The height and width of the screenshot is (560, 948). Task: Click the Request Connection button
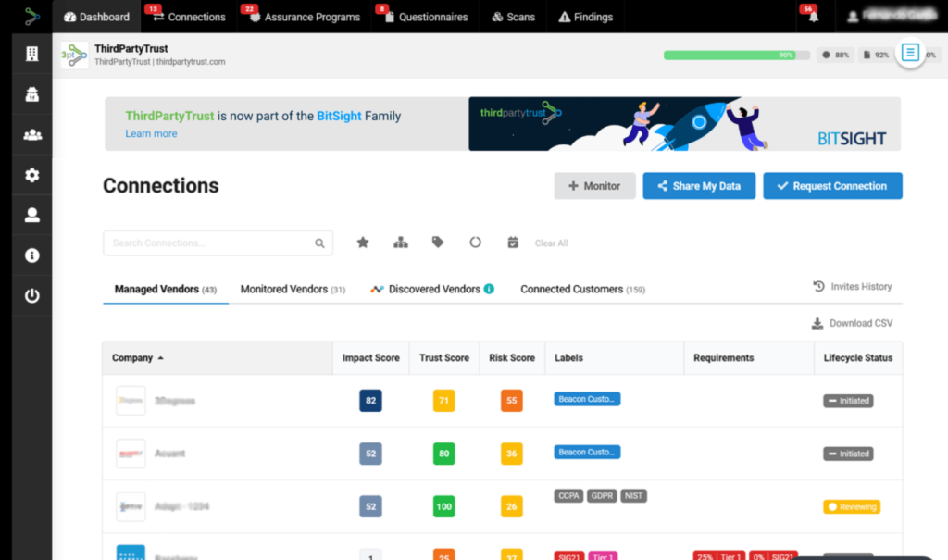click(832, 186)
